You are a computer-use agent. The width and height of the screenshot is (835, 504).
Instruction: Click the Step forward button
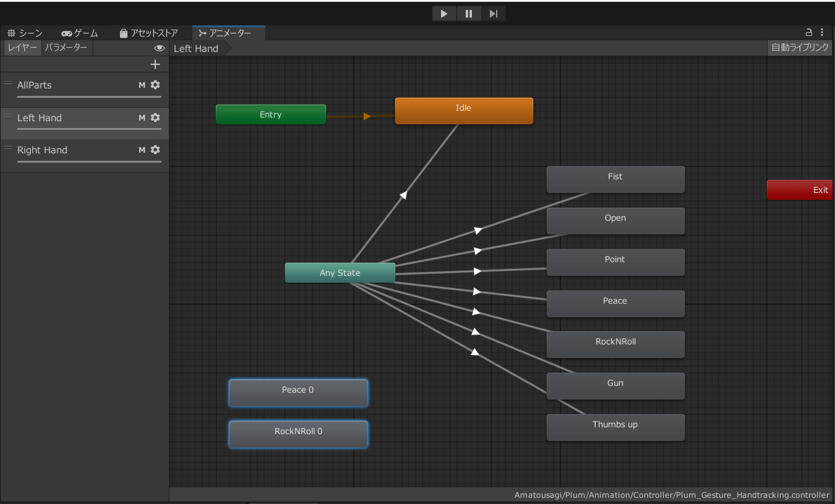click(493, 14)
